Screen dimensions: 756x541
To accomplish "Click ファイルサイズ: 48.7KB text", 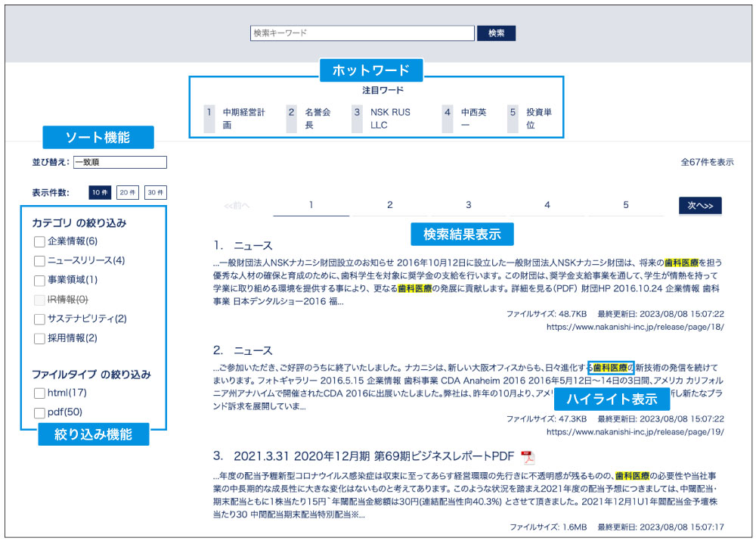I will click(547, 314).
